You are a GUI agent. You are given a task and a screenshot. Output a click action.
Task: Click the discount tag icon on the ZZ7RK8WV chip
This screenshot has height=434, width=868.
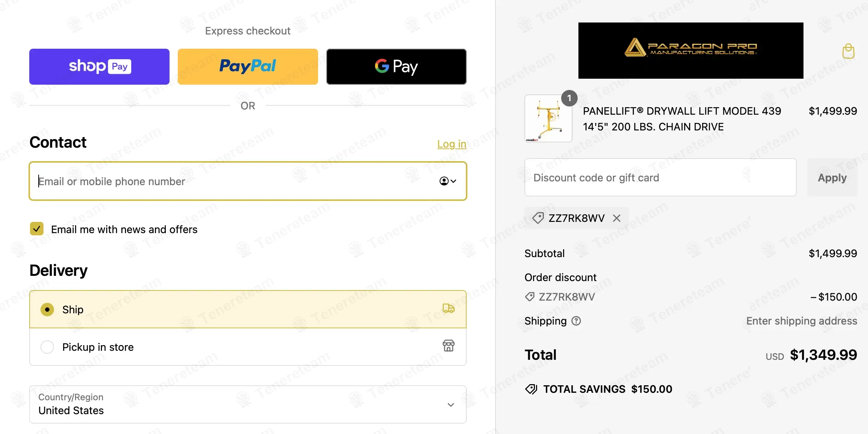[538, 218]
